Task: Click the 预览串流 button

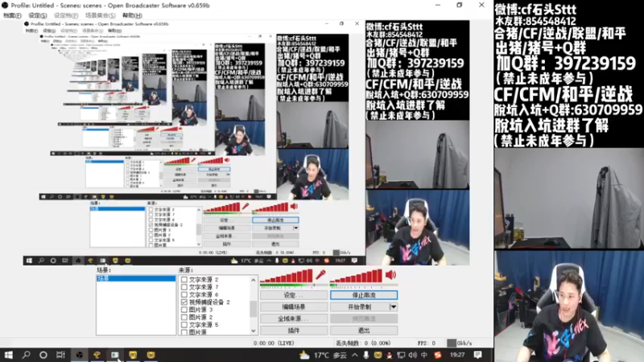Action: click(x=364, y=319)
